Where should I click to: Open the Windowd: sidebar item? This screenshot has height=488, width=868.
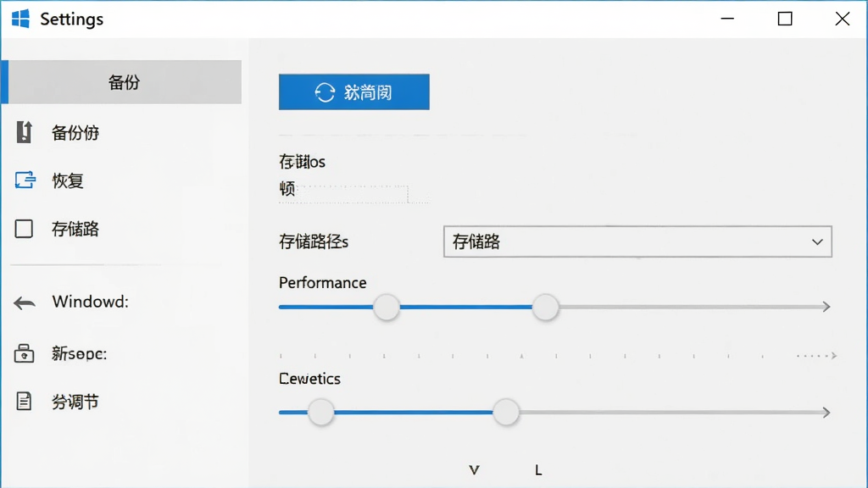(90, 302)
